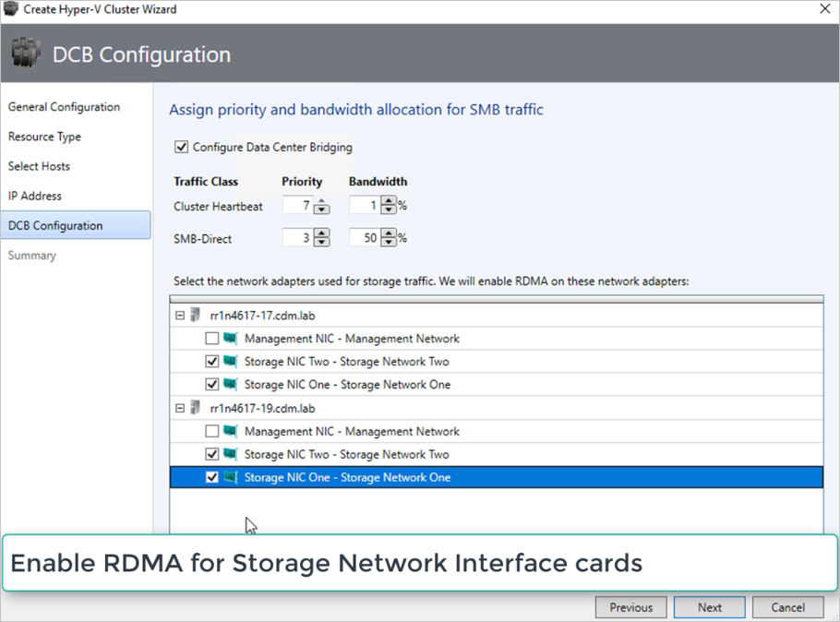This screenshot has height=622, width=840.
Task: Click the server icon beside rr1n4617-17.cdm.lab
Action: (x=194, y=315)
